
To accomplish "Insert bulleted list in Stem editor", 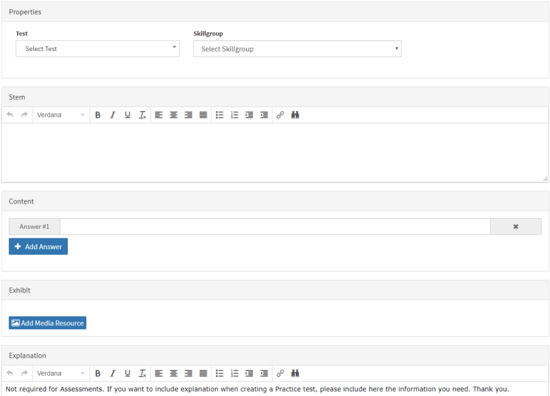I will [220, 115].
